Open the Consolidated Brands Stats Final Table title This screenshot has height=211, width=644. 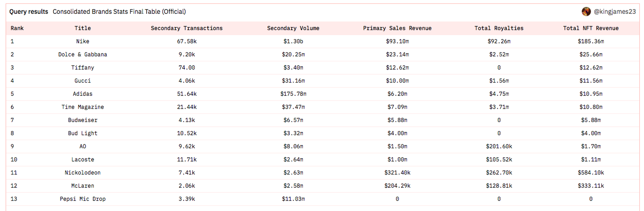pyautogui.click(x=119, y=12)
